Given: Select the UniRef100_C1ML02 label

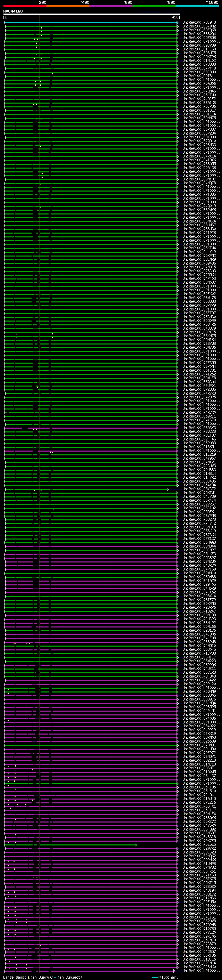Looking at the screenshot, I should pos(199,60).
